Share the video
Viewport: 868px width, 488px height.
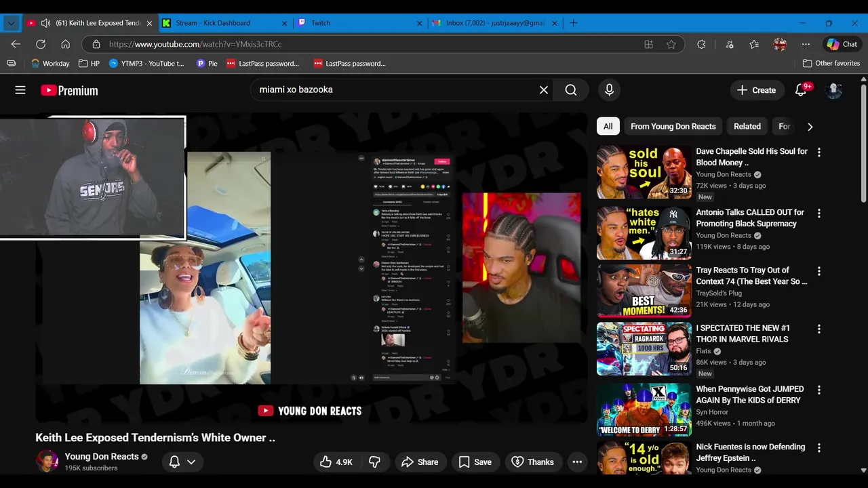tap(420, 462)
